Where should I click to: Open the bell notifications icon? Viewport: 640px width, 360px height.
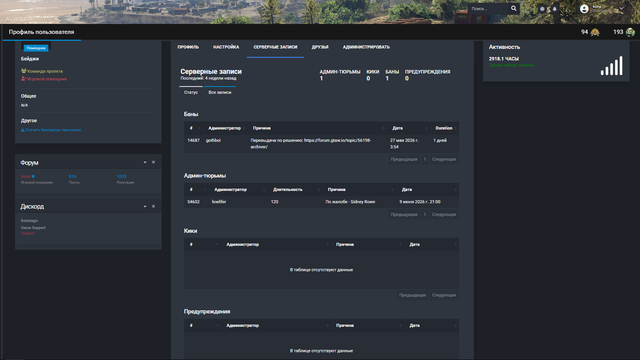click(x=554, y=9)
